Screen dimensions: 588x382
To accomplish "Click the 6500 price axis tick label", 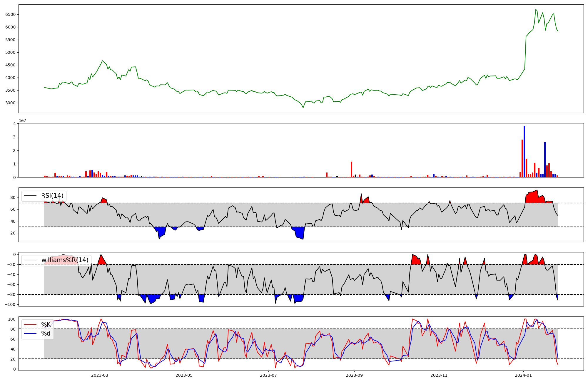I will [11, 15].
